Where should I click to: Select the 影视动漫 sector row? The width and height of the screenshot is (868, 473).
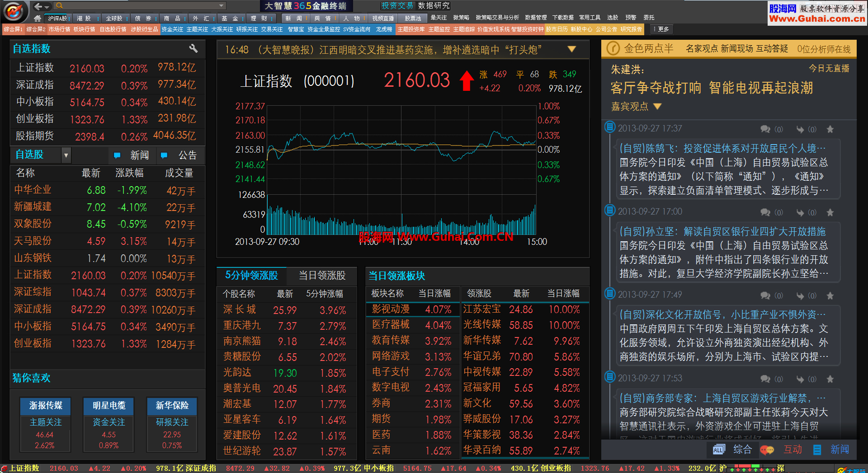coord(412,309)
